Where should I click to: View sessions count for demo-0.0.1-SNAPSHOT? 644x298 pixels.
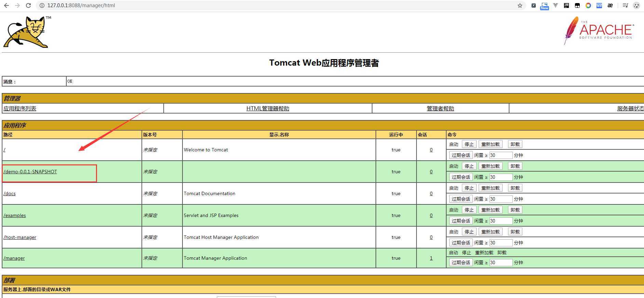(431, 172)
